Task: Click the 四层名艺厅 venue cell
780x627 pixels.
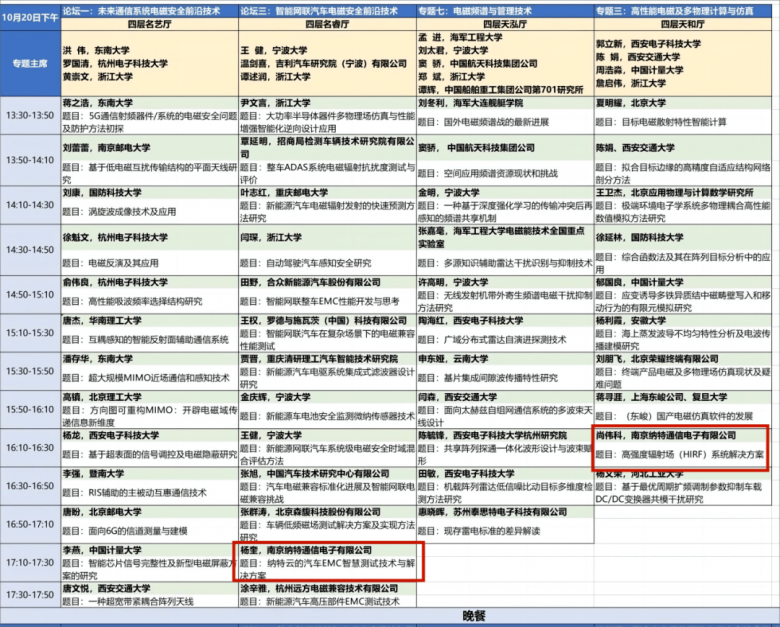Action: [149, 22]
